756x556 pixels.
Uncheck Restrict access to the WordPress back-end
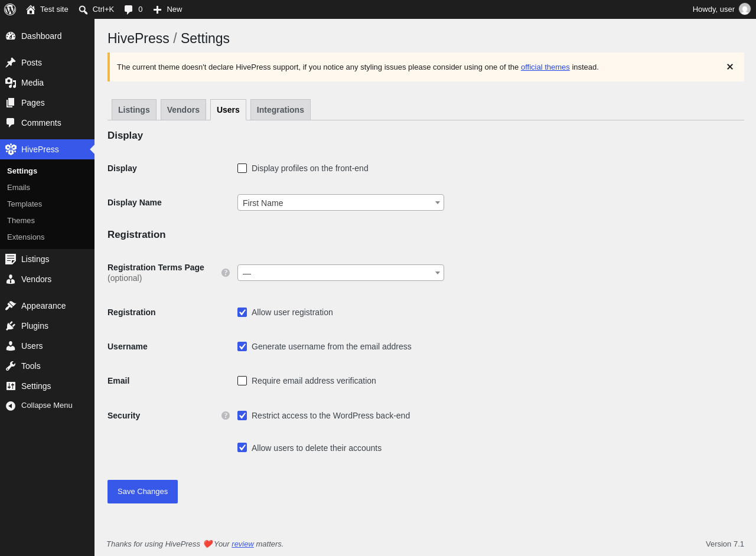pos(242,416)
